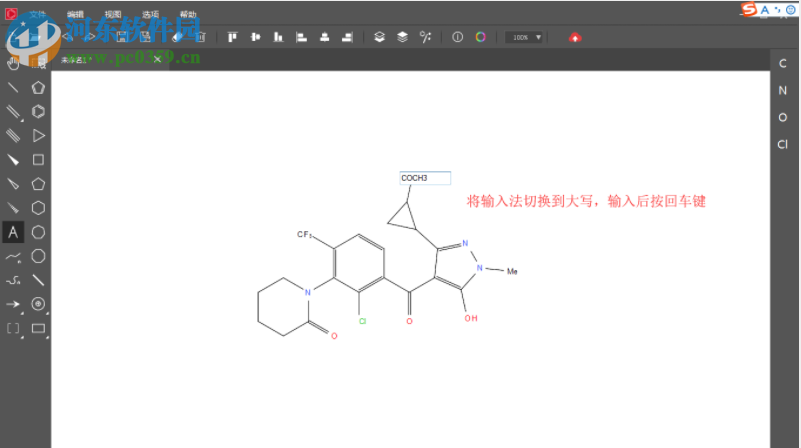Click the align horizontal center icon
The height and width of the screenshot is (448, 801).
point(324,37)
